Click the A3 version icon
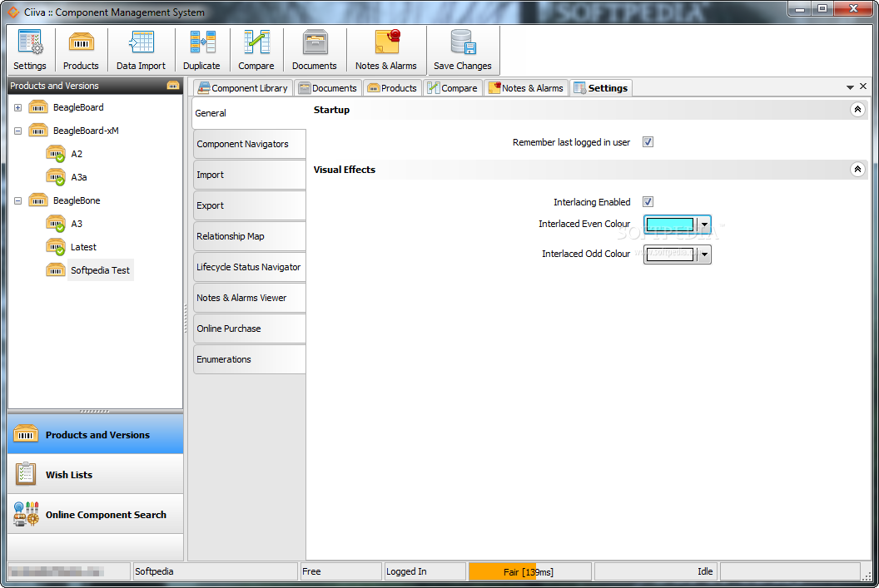 pyautogui.click(x=56, y=224)
